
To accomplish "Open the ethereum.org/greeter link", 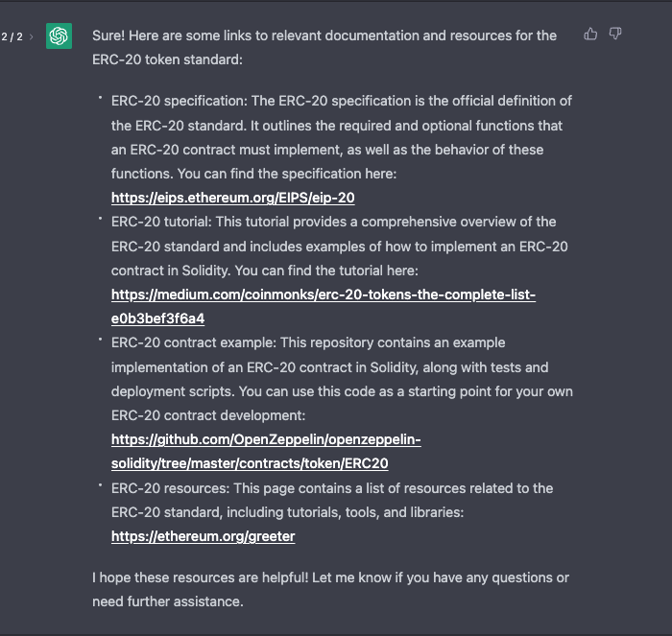I will coord(203,536).
